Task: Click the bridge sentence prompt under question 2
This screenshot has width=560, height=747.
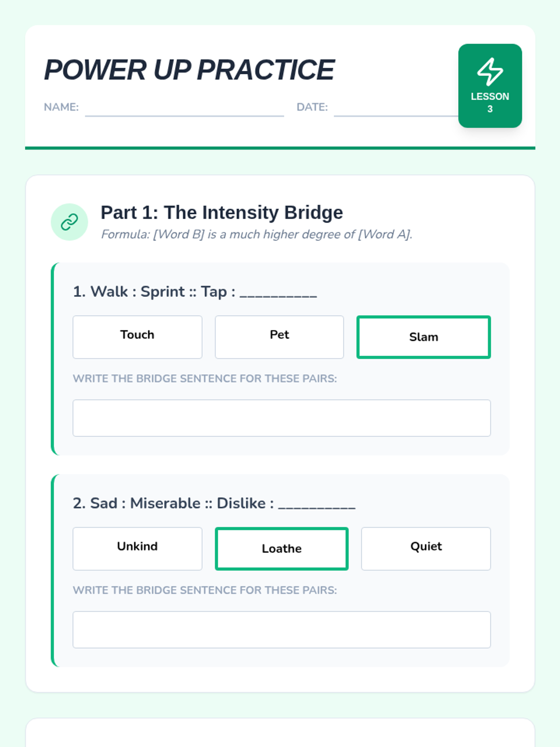Action: pos(204,590)
